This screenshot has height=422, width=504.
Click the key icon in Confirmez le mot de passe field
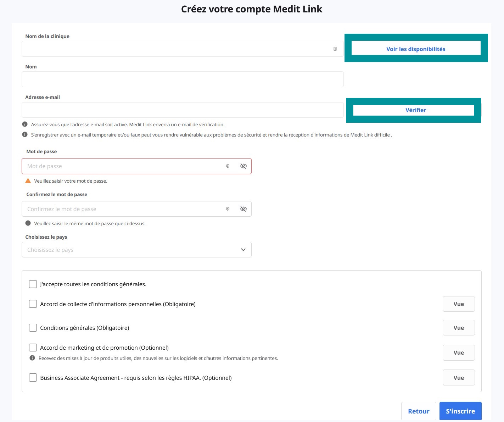[x=228, y=209]
